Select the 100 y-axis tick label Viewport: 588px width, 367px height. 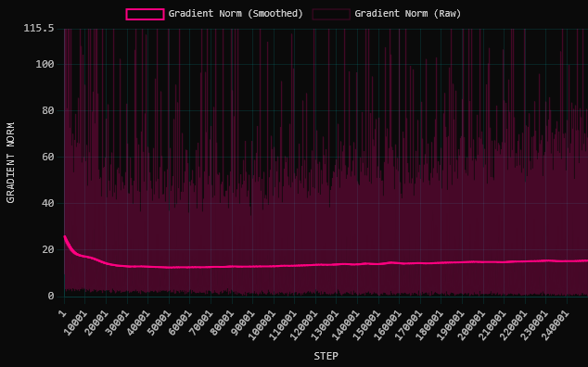tap(45, 65)
